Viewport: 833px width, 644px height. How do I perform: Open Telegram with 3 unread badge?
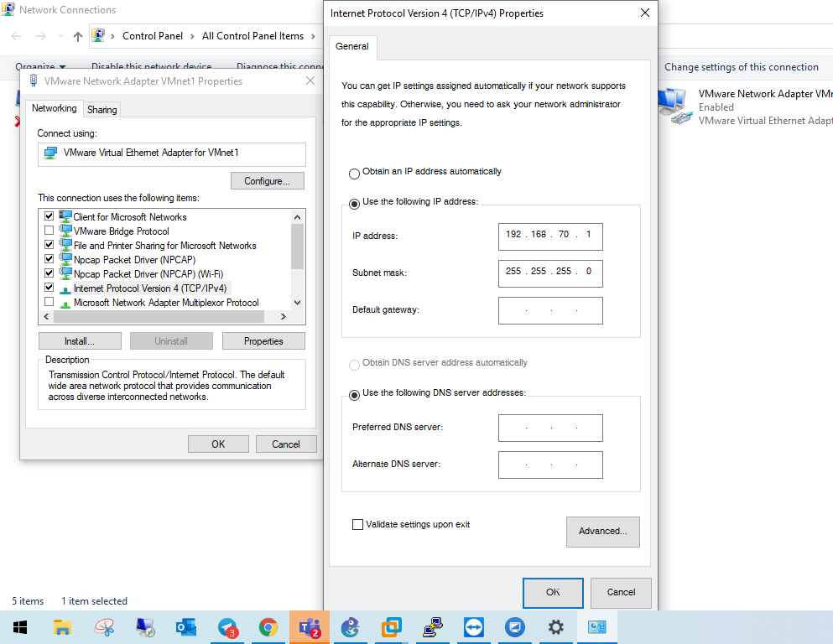pos(227,627)
